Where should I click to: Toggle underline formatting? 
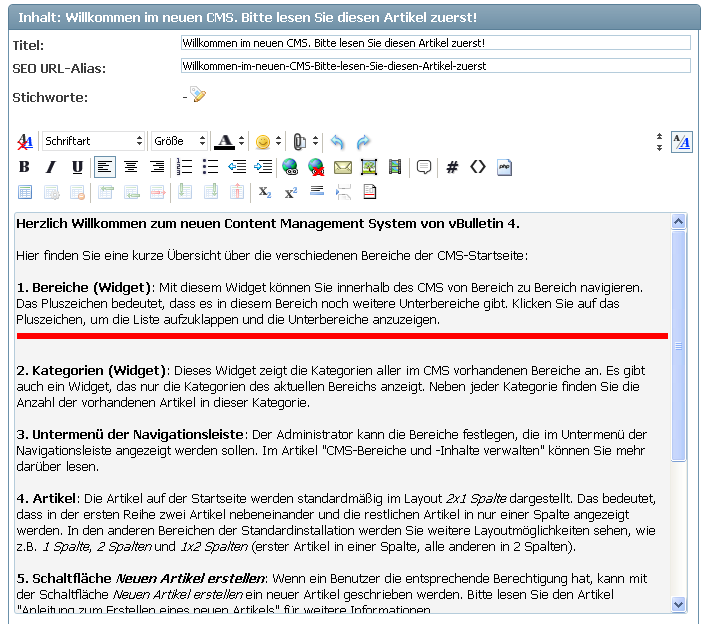[77, 167]
